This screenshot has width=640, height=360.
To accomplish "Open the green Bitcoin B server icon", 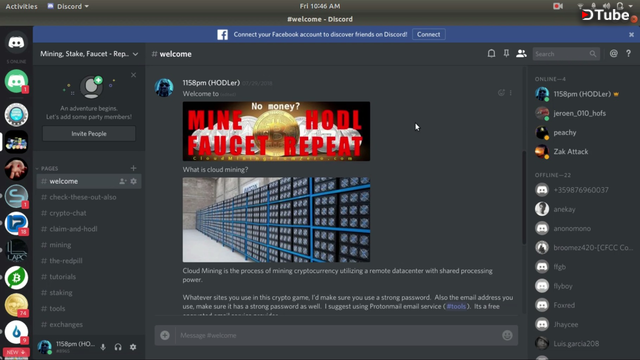I will coord(16,278).
